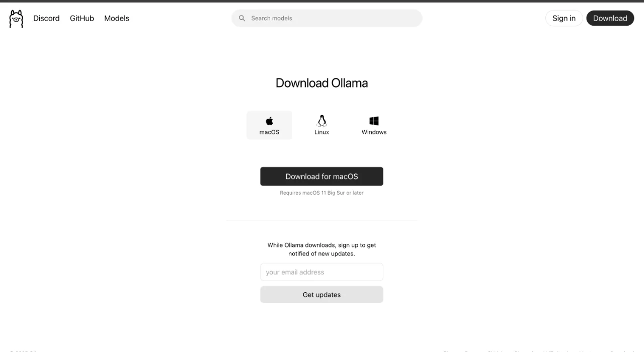Focus the email address input
This screenshot has width=644, height=352.
(x=321, y=272)
